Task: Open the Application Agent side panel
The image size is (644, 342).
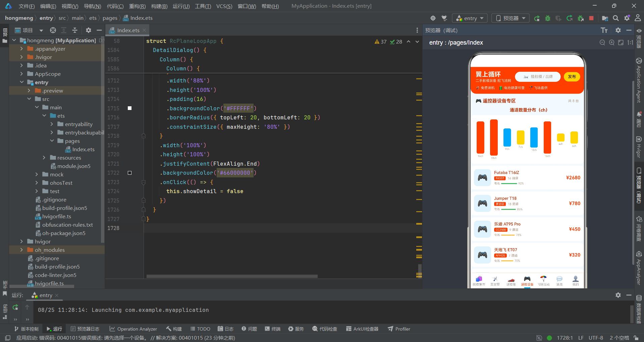Action: (639, 80)
